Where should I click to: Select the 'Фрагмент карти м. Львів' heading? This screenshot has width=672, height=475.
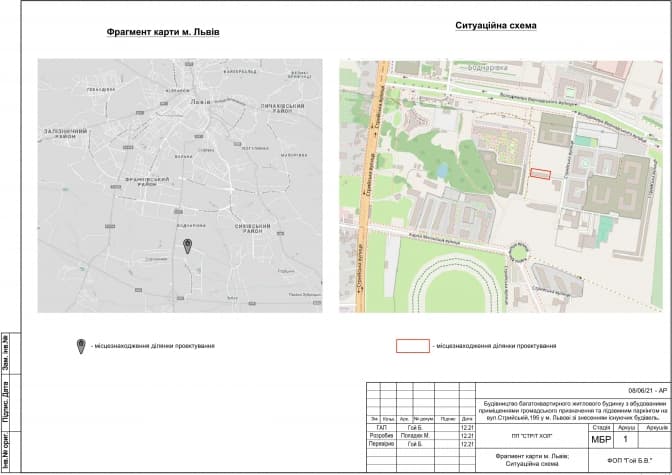[x=163, y=32]
